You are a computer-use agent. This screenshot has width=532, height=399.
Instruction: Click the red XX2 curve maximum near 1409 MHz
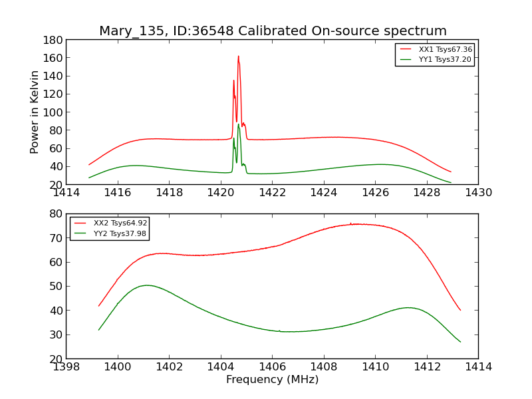pyautogui.click(x=356, y=224)
